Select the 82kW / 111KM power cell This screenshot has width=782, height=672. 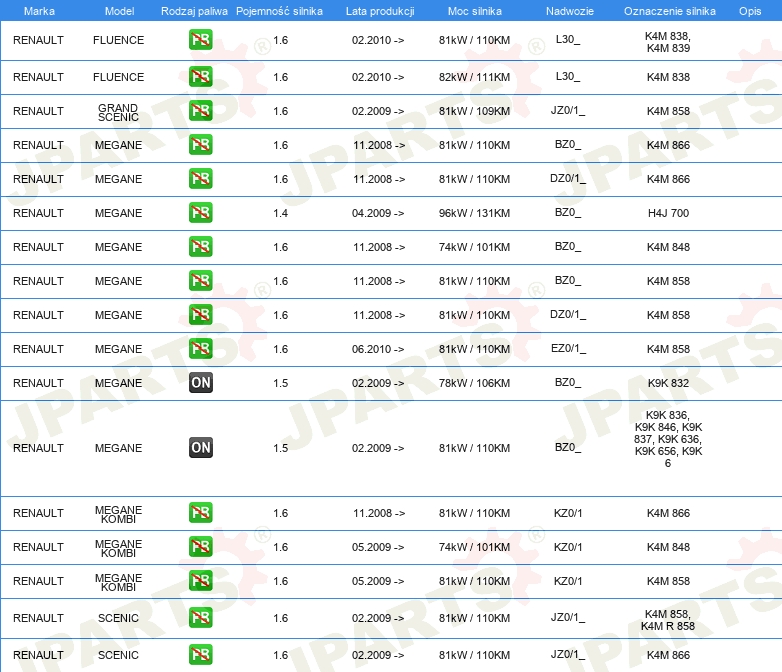474,77
